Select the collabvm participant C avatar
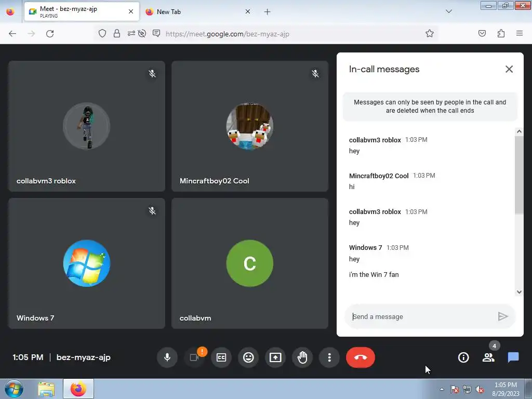The height and width of the screenshot is (399, 532). point(250,263)
